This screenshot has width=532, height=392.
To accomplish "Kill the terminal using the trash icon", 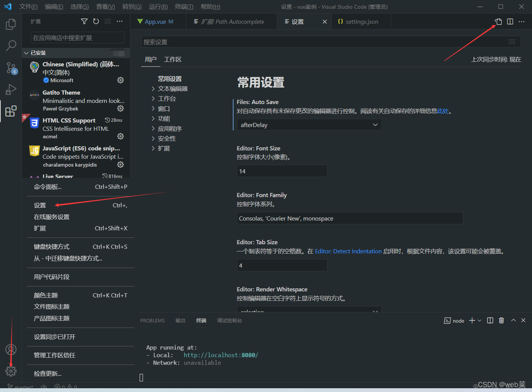I will [501, 320].
